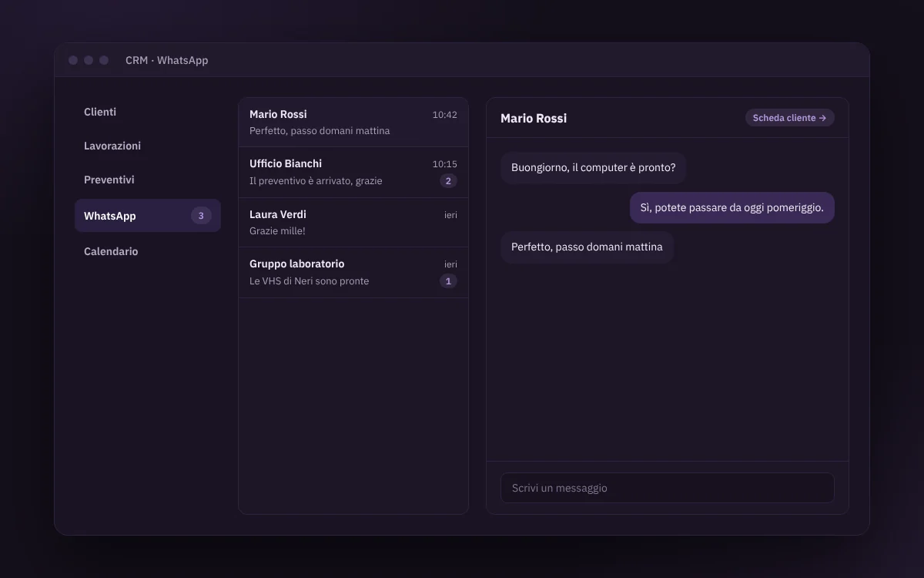The image size is (924, 578).
Task: Select the Laura Verdi chat
Action: (x=353, y=223)
